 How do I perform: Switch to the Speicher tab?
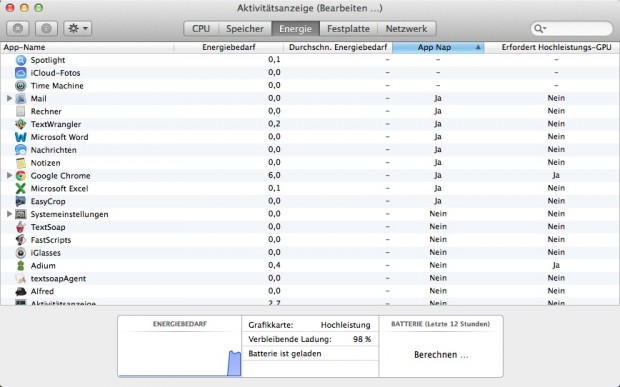[245, 28]
